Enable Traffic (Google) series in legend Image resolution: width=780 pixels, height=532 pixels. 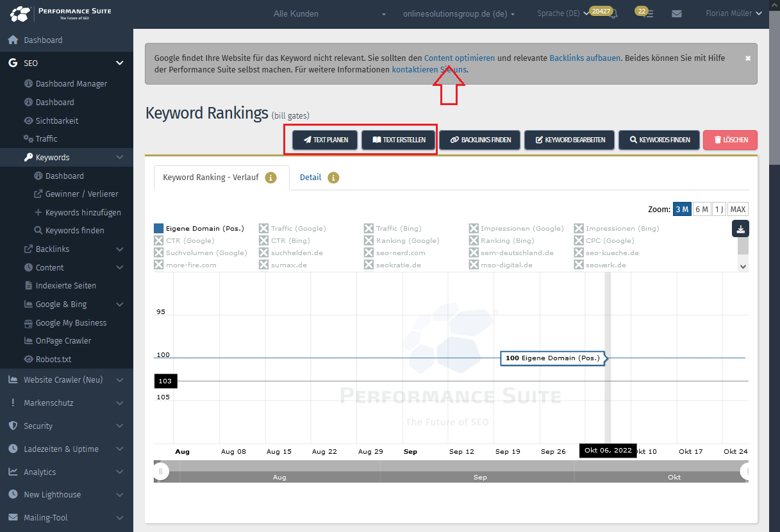292,228
